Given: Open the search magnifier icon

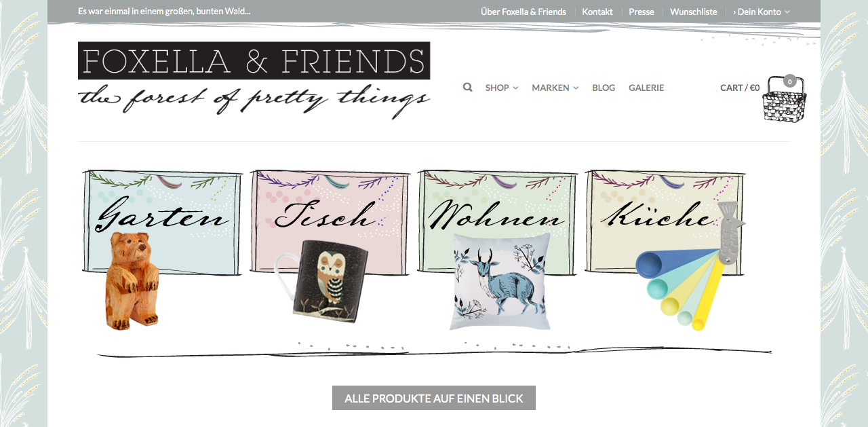Looking at the screenshot, I should (x=467, y=88).
